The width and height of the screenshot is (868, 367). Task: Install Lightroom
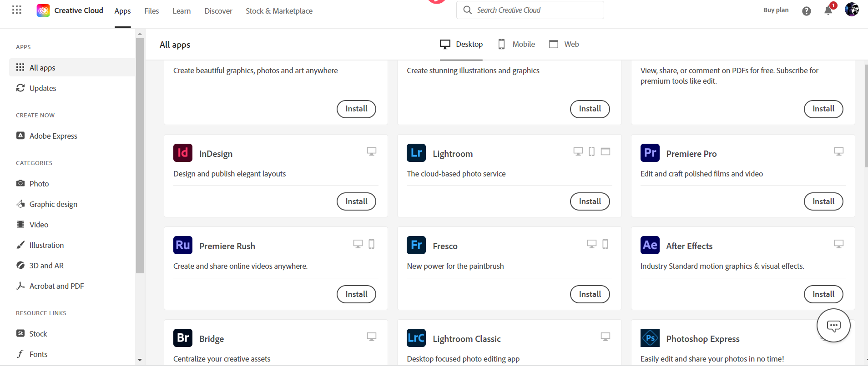590,201
